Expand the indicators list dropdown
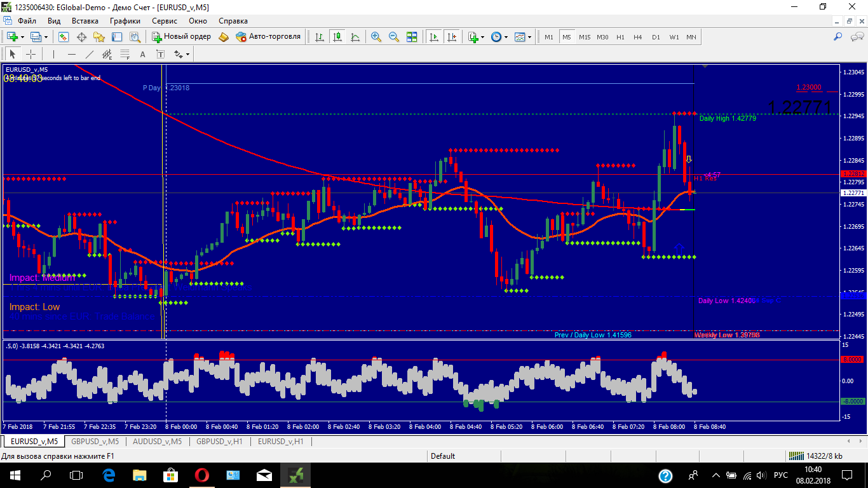Screen dimensions: 868x488 (477, 37)
